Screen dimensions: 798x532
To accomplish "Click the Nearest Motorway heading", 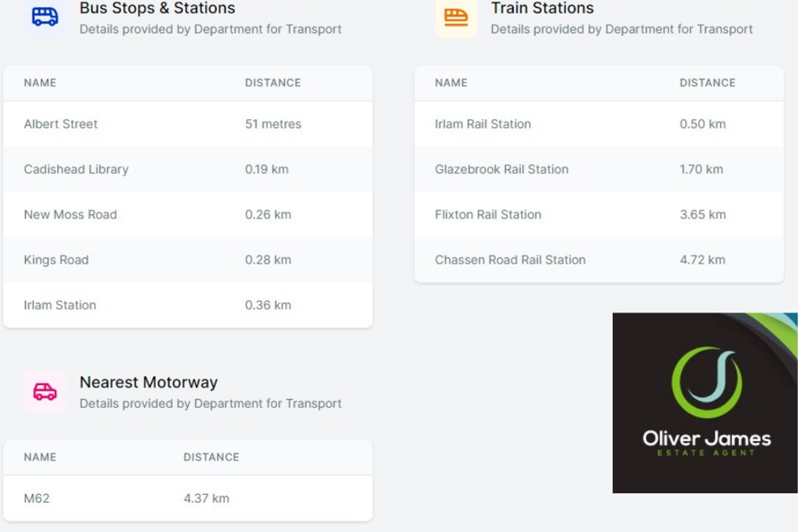I will point(148,382).
